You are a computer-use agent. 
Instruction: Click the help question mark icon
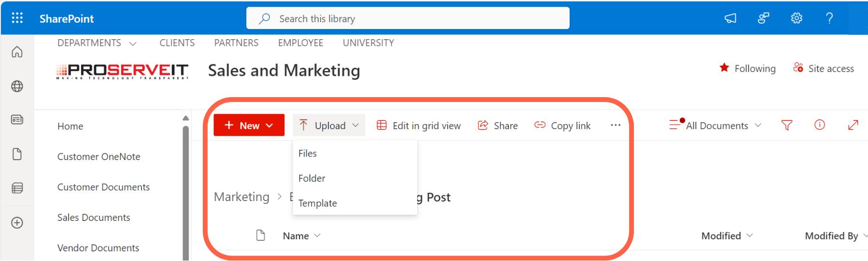(x=829, y=18)
